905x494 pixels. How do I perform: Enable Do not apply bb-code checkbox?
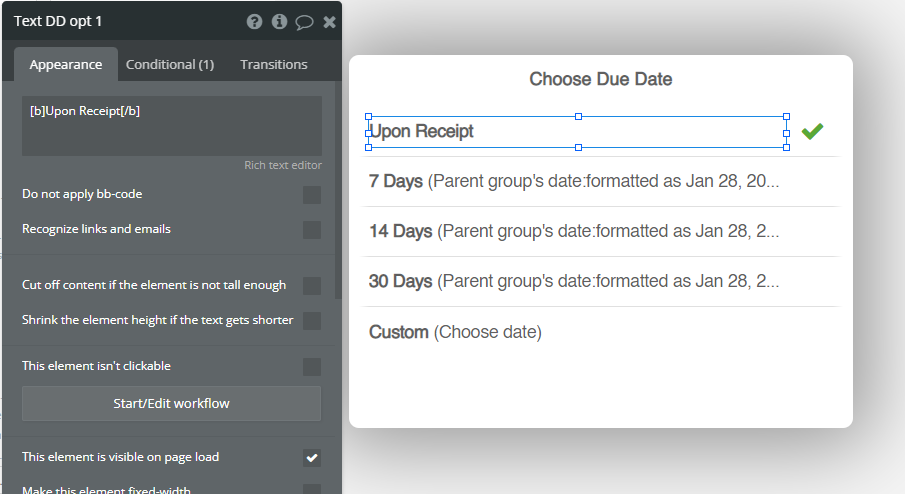click(x=312, y=195)
